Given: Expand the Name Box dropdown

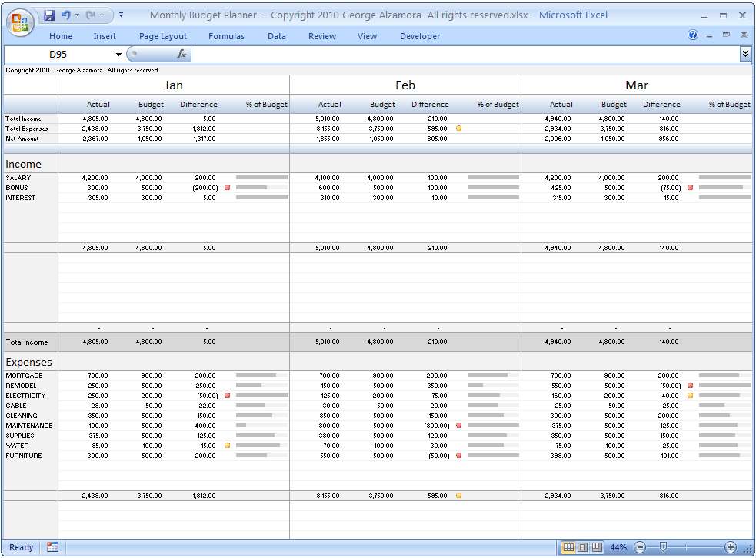Looking at the screenshot, I should tap(118, 55).
